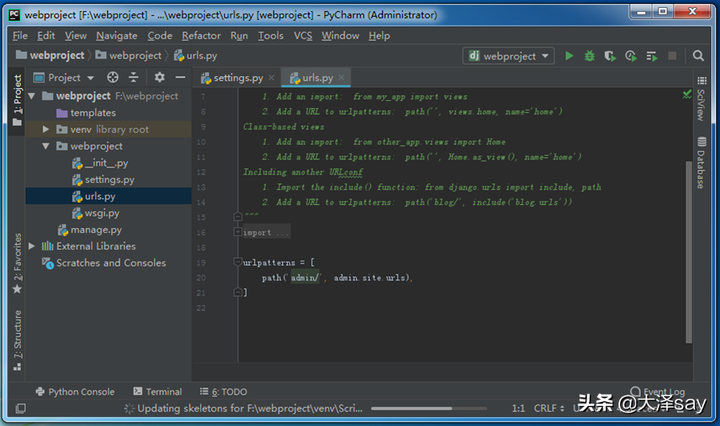This screenshot has width=720, height=426.
Task: Open Project panel settings gear
Action: (x=159, y=77)
